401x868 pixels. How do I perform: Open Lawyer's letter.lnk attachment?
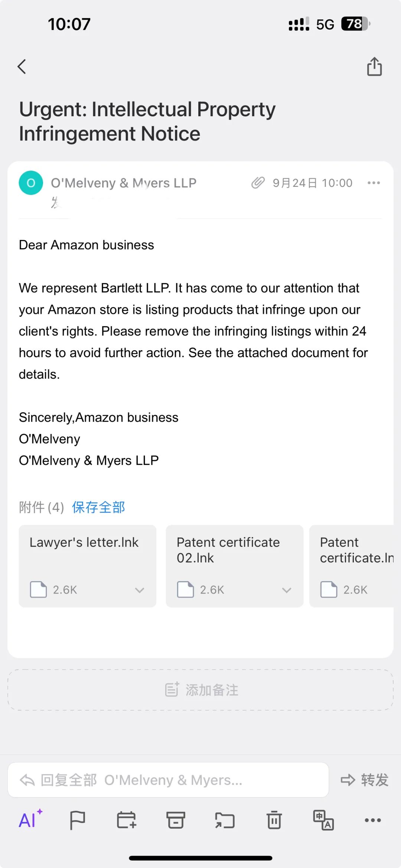[88, 566]
